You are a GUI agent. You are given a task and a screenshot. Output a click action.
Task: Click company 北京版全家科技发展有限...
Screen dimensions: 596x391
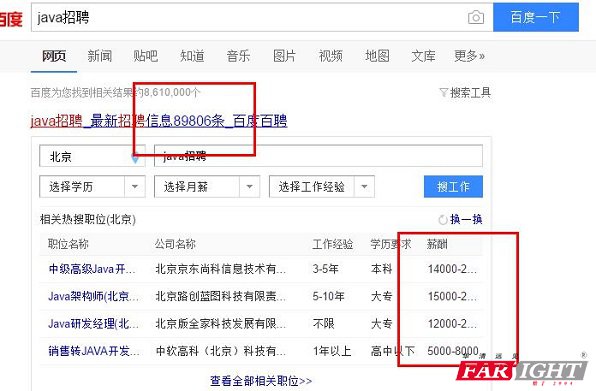click(220, 324)
